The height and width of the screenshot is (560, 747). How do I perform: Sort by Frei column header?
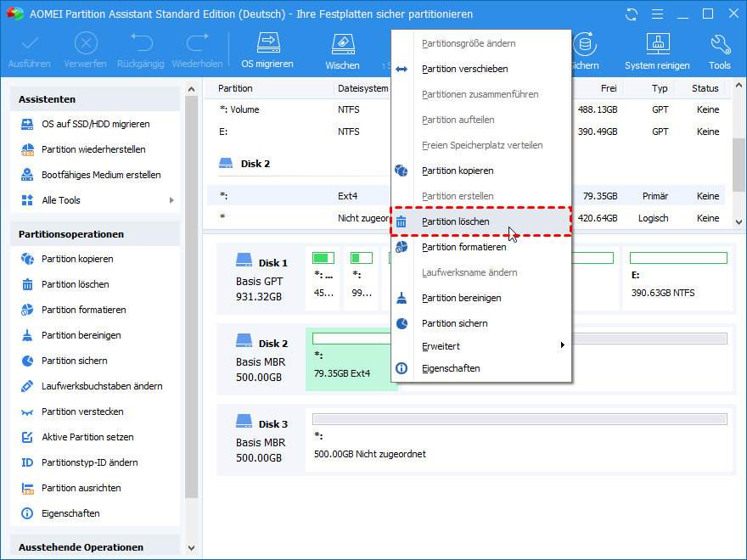[609, 88]
